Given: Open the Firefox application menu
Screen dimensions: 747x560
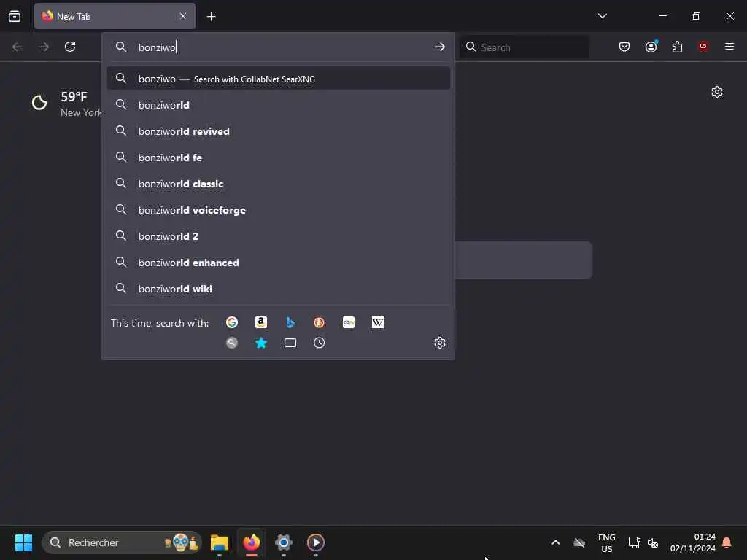Looking at the screenshot, I should (729, 47).
